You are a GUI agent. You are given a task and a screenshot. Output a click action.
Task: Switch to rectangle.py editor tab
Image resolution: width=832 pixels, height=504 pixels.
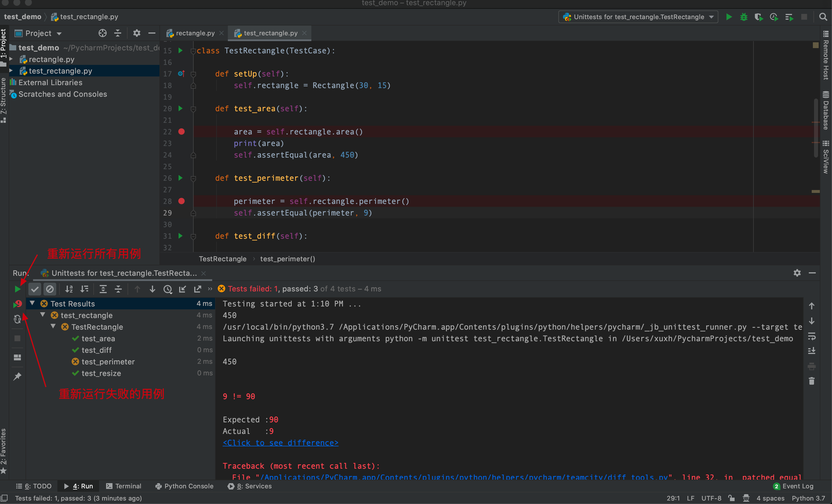tap(195, 33)
